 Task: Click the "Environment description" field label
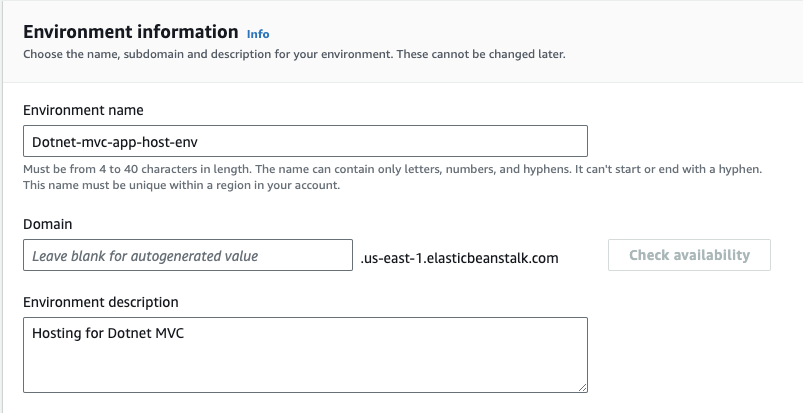pos(101,302)
